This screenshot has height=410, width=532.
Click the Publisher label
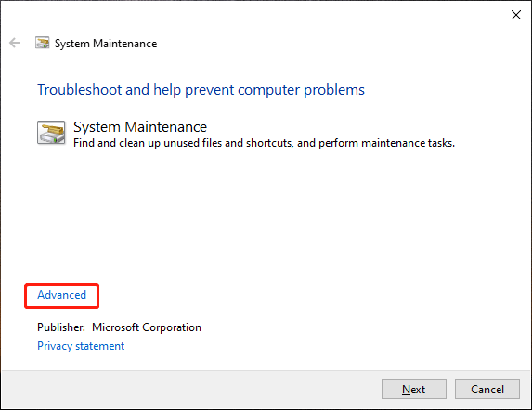pyautogui.click(x=61, y=327)
